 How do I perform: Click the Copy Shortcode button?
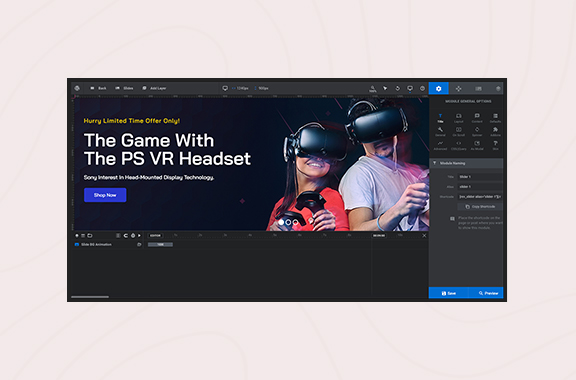point(480,207)
